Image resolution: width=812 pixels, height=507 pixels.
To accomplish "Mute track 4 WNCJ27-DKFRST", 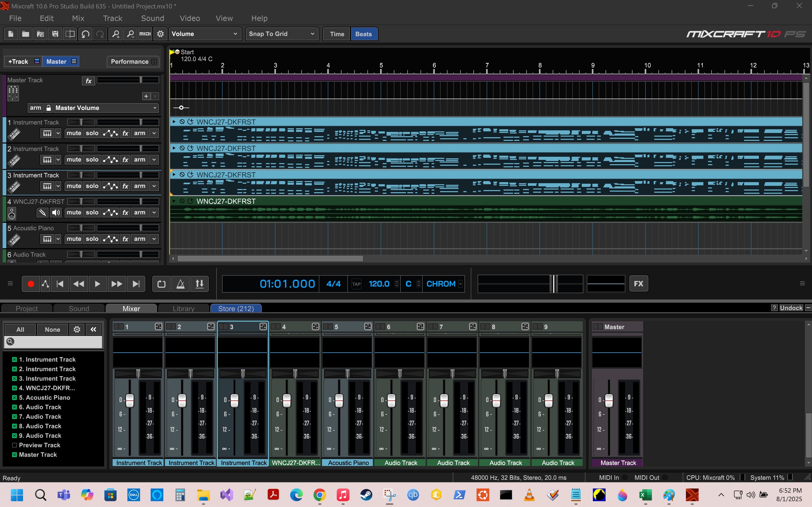I will pos(74,212).
